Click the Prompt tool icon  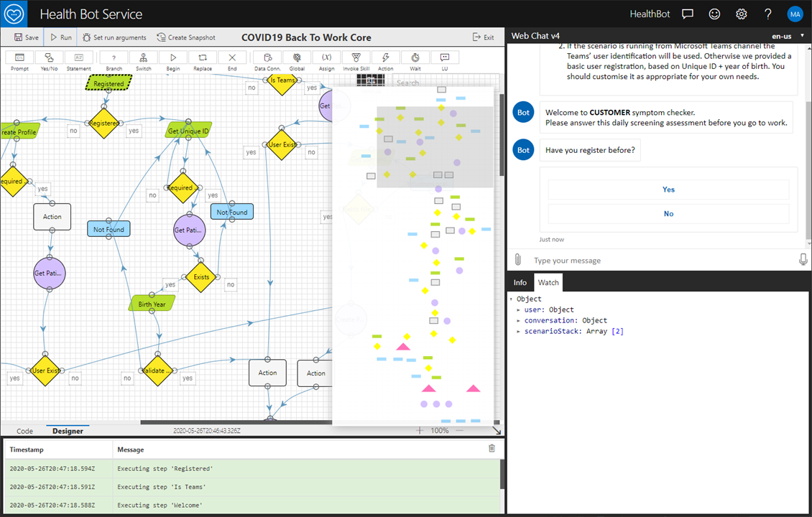tap(19, 57)
